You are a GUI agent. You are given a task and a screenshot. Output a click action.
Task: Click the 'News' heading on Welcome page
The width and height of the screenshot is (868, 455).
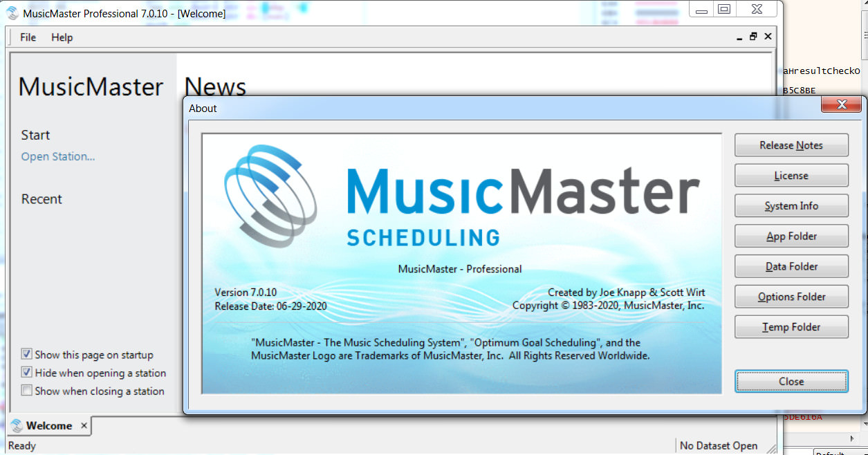215,86
